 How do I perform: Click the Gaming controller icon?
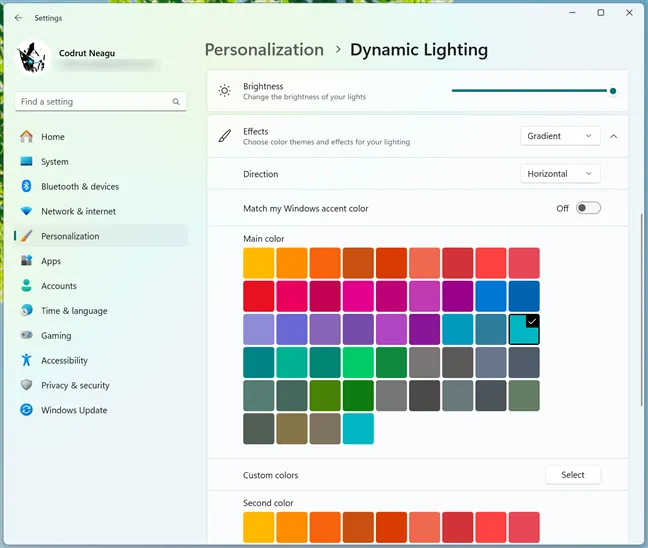tap(26, 336)
